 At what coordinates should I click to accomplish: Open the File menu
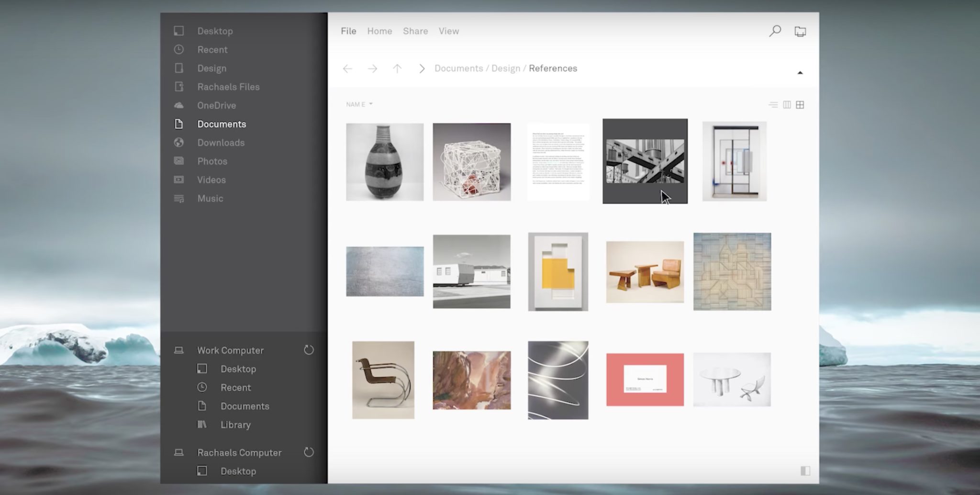348,31
